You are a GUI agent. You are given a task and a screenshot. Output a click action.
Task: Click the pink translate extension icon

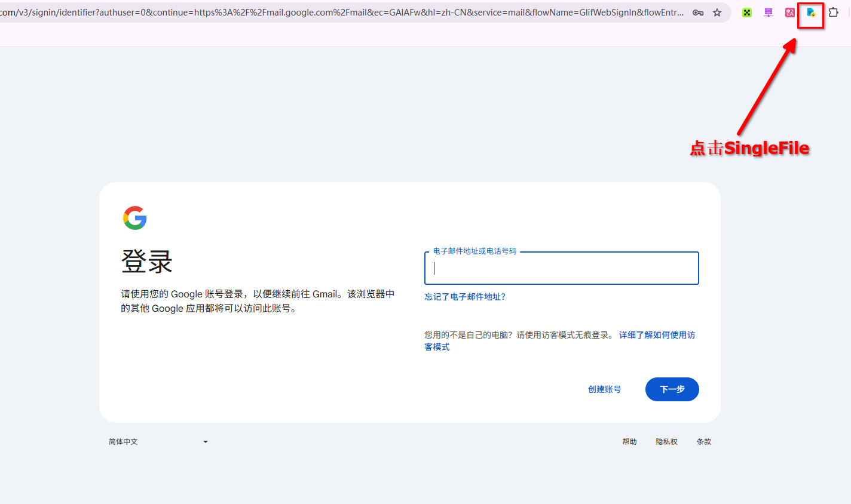click(x=790, y=13)
